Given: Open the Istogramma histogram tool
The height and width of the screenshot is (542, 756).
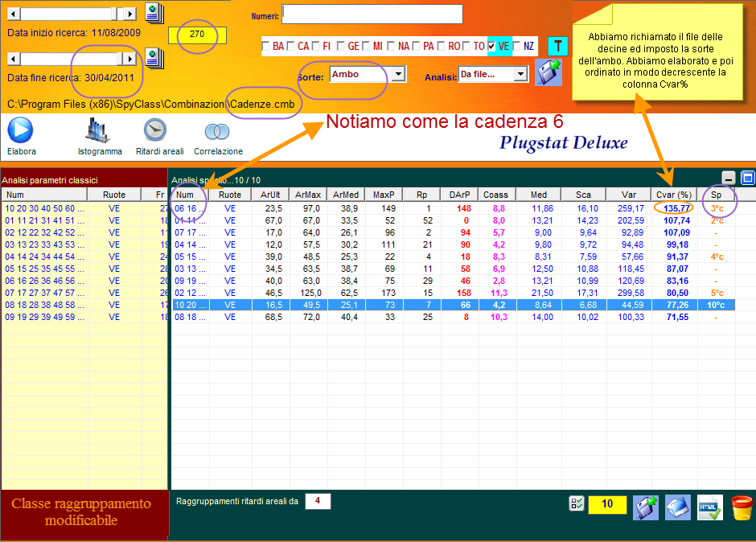Looking at the screenshot, I should (98, 131).
